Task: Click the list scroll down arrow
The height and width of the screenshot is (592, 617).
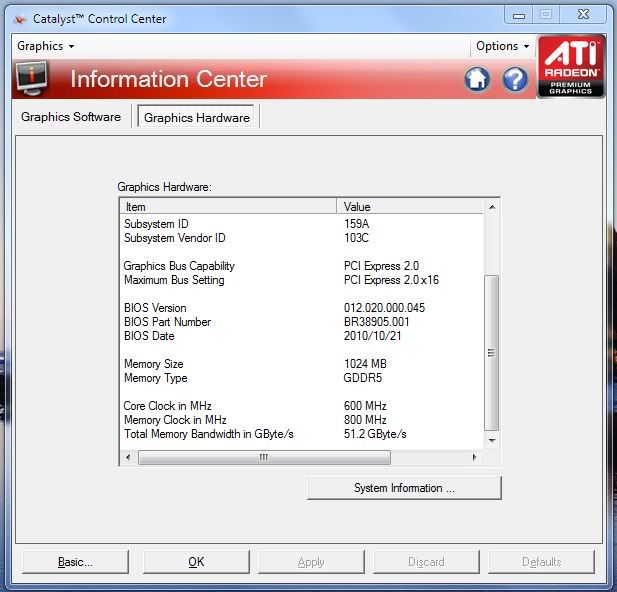Action: (x=492, y=440)
